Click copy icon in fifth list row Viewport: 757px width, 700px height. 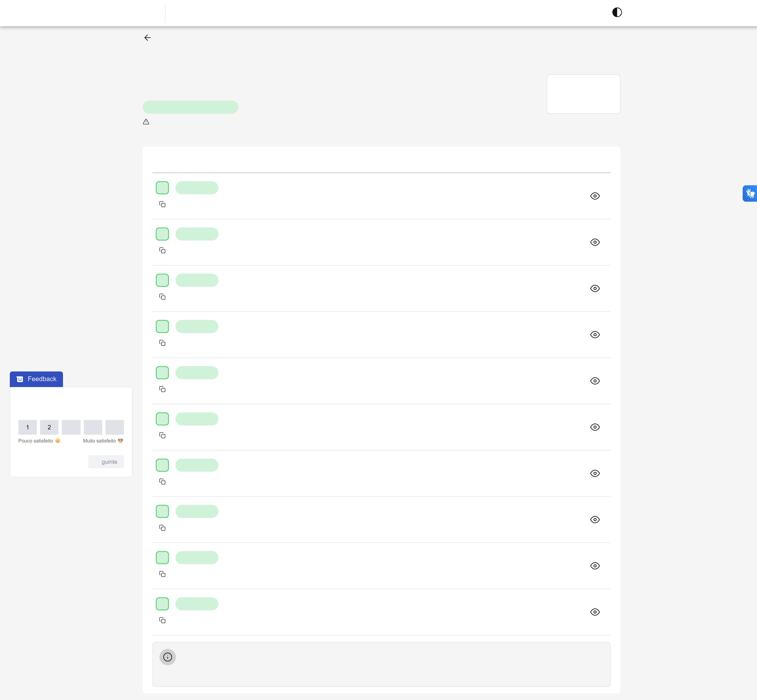point(162,389)
